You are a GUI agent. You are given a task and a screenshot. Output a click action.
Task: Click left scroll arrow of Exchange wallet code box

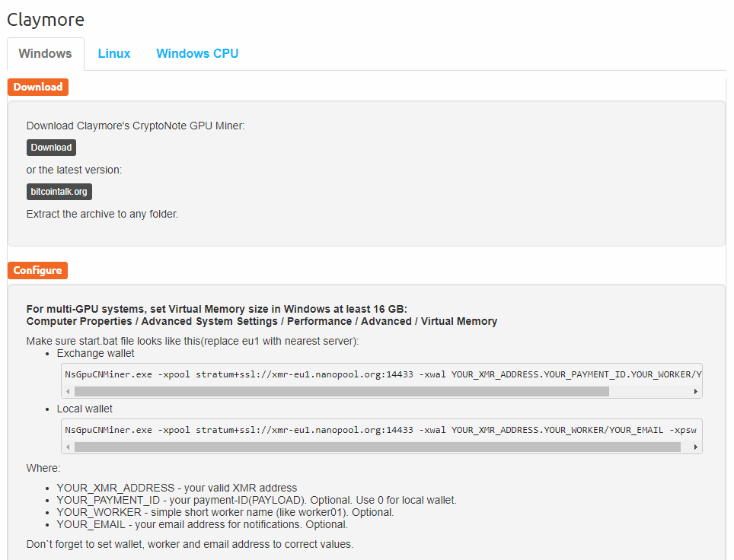pos(68,392)
